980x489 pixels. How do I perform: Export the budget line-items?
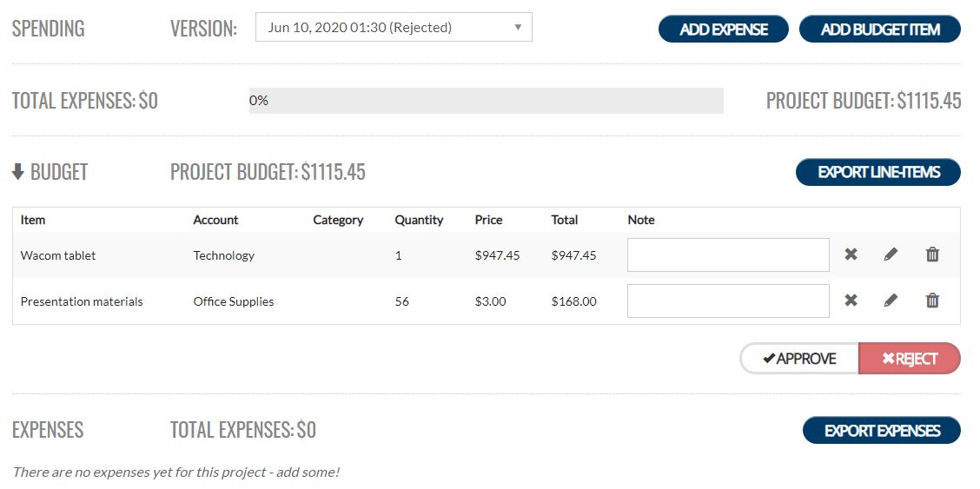pyautogui.click(x=877, y=172)
